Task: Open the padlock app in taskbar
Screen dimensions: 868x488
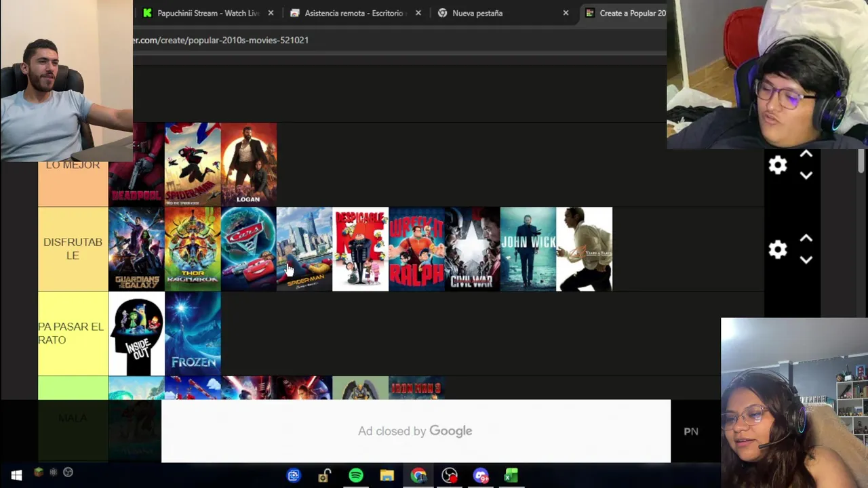Action: (325, 476)
